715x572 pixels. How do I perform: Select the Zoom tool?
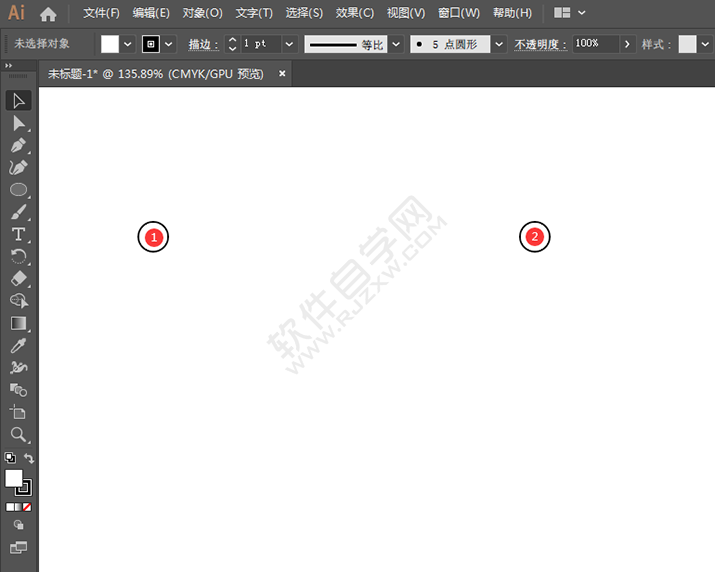[18, 435]
